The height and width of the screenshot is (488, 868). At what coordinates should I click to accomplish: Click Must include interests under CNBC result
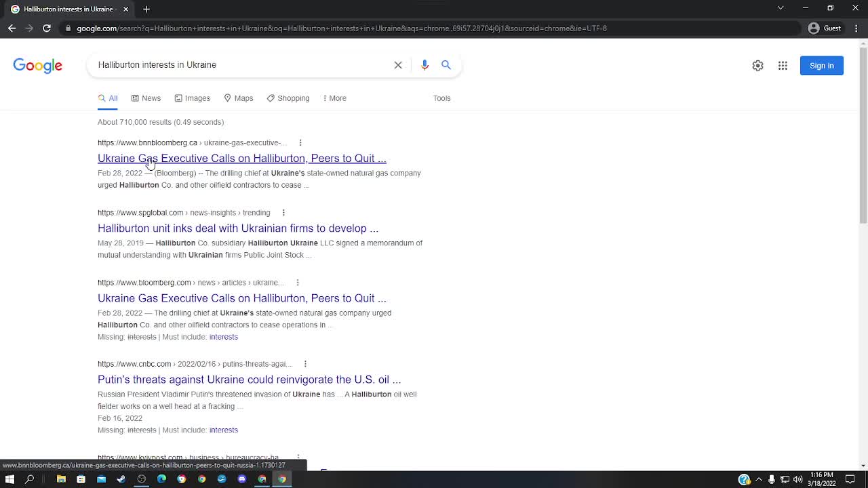(224, 430)
